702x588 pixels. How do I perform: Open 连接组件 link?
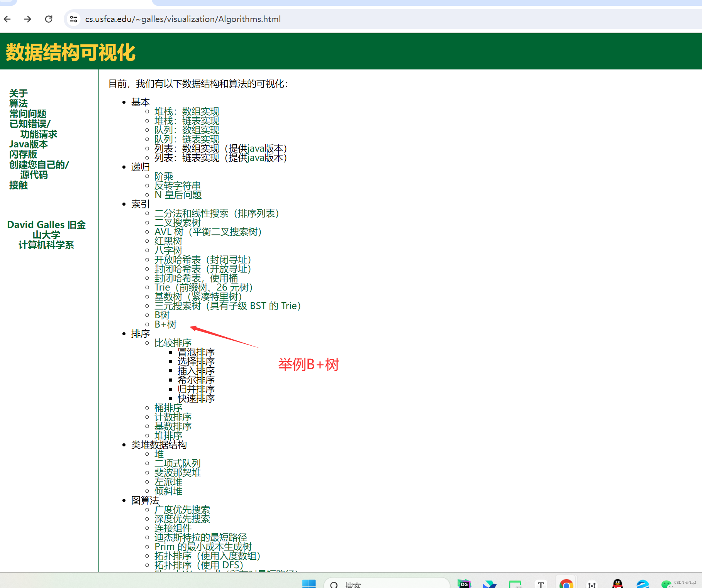pos(173,528)
